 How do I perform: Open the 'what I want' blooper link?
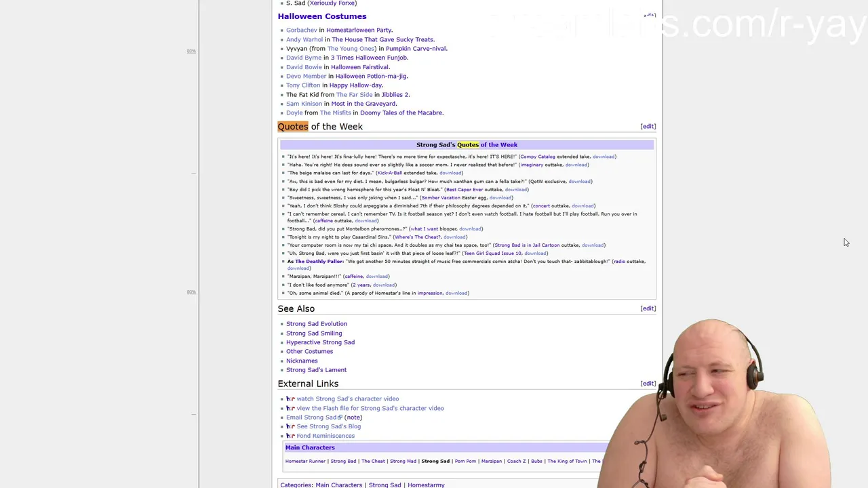(424, 229)
